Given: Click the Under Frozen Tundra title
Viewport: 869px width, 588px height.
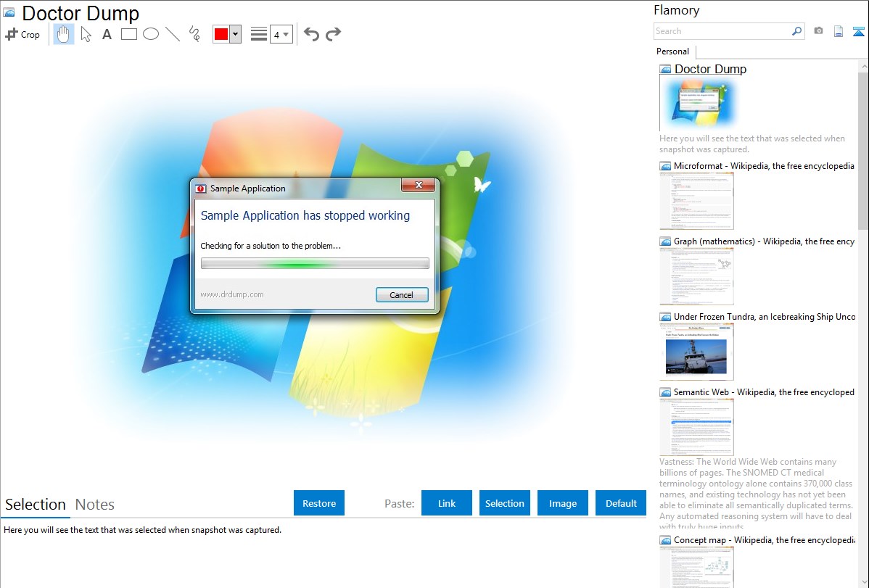Looking at the screenshot, I should coord(765,316).
